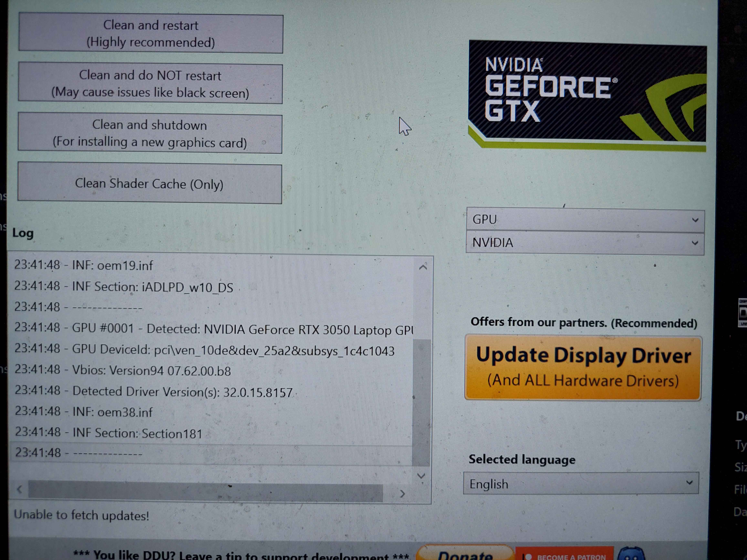This screenshot has height=560, width=747.
Task: Click Become a Patron button
Action: pyautogui.click(x=564, y=555)
